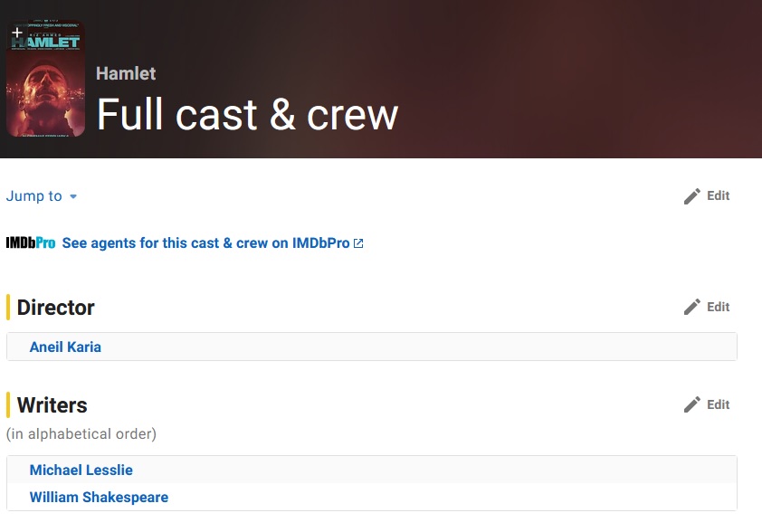Click external link icon beside IMDbPro text

pyautogui.click(x=358, y=243)
